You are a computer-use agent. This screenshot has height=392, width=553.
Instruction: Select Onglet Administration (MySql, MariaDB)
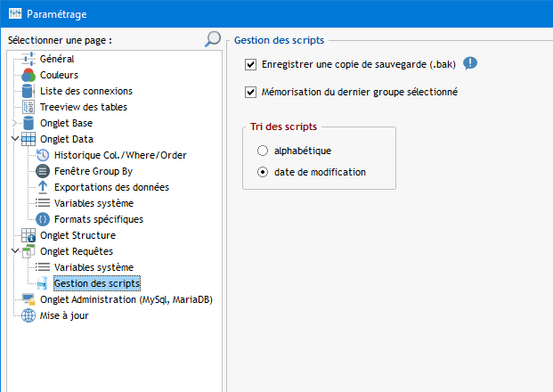pyautogui.click(x=126, y=299)
